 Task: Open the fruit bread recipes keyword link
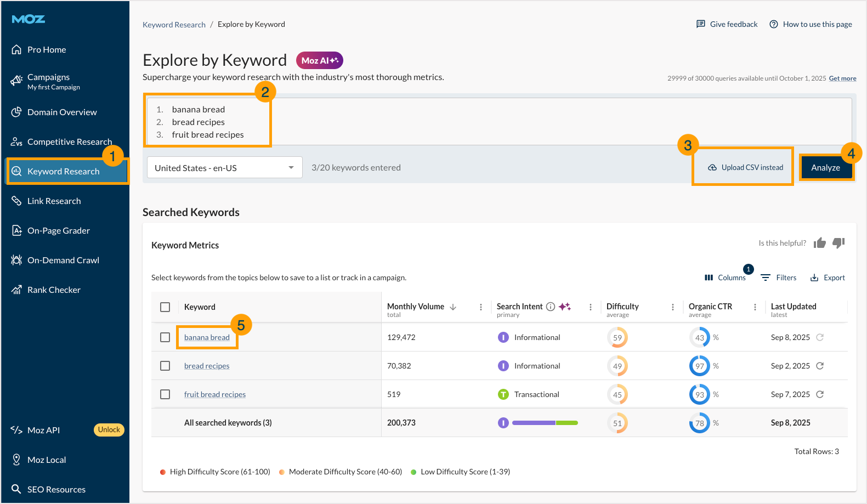coord(215,394)
